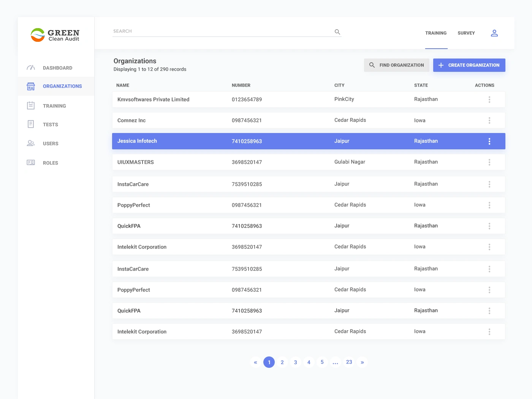The image size is (532, 399).
Task: Click the STATE column header
Action: point(421,85)
